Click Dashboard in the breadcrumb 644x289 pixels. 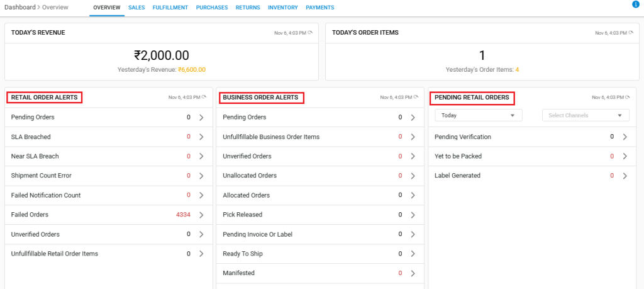21,8
